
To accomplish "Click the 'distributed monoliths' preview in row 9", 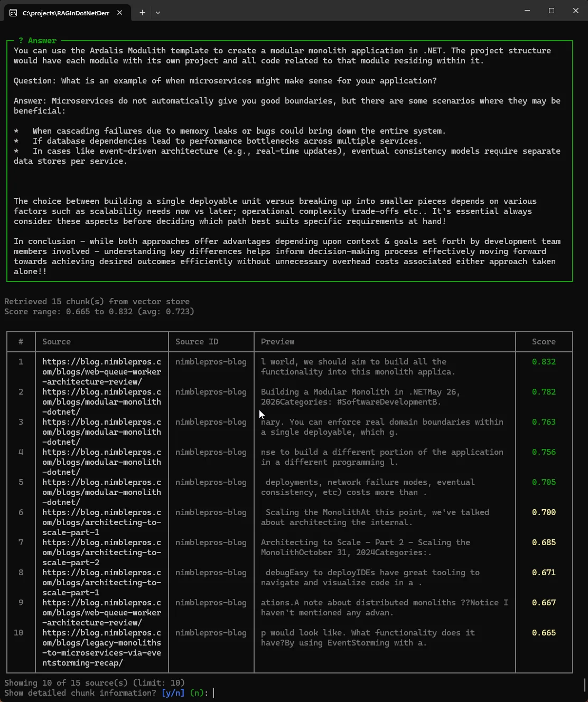I will coord(385,607).
